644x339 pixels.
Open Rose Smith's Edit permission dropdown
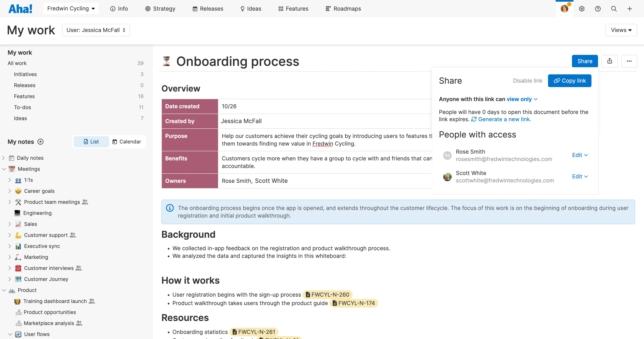coord(580,155)
